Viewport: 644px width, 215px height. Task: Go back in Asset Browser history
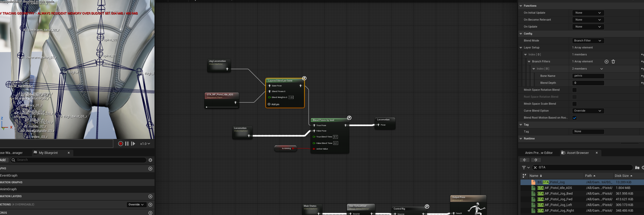[525, 160]
